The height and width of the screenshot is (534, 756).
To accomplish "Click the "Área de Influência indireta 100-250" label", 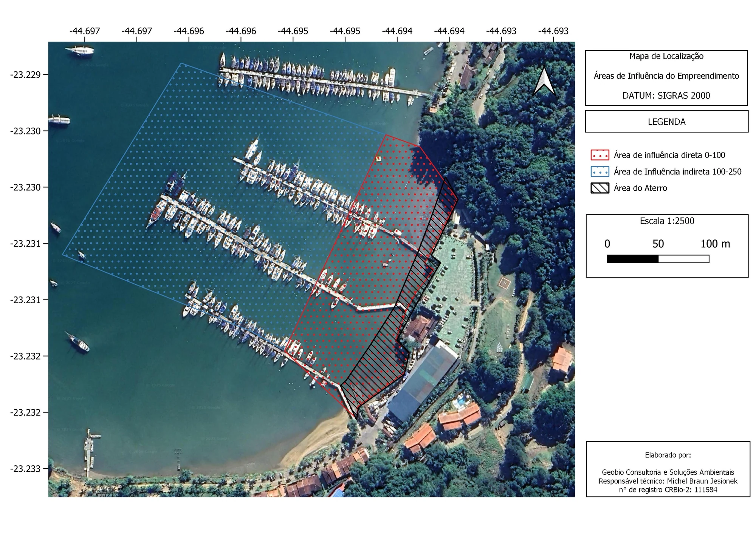I will pos(678,172).
